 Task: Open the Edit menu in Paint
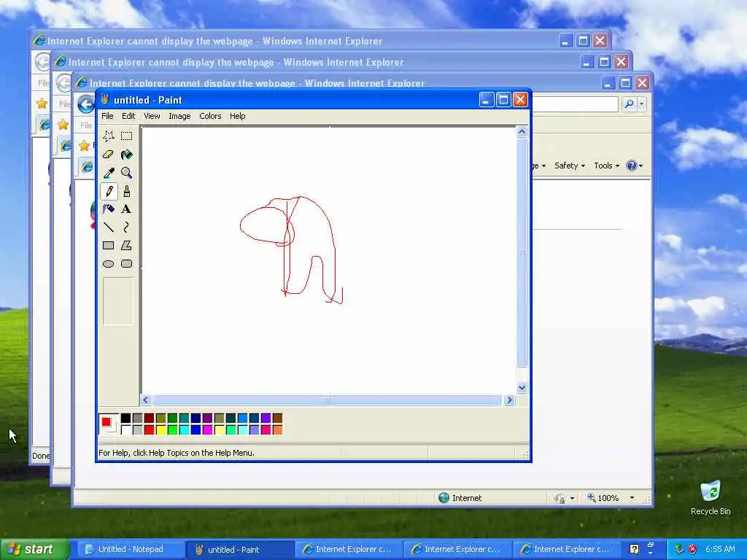point(128,116)
